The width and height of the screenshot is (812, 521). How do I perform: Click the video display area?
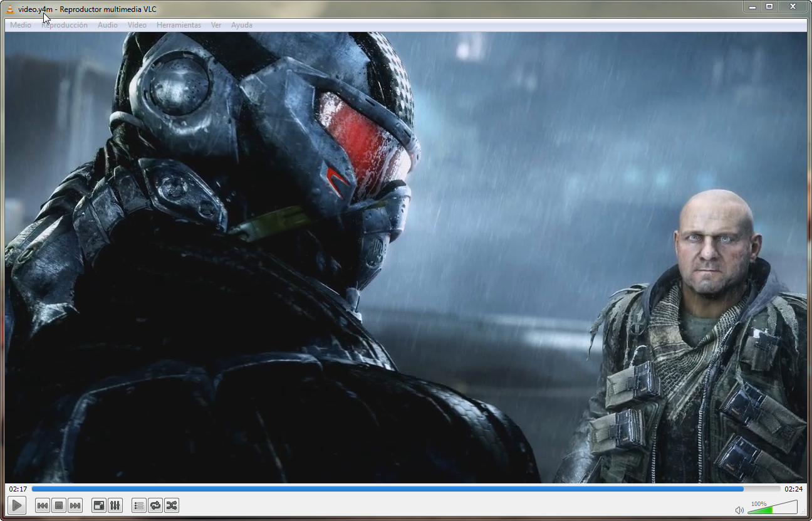coord(406,258)
